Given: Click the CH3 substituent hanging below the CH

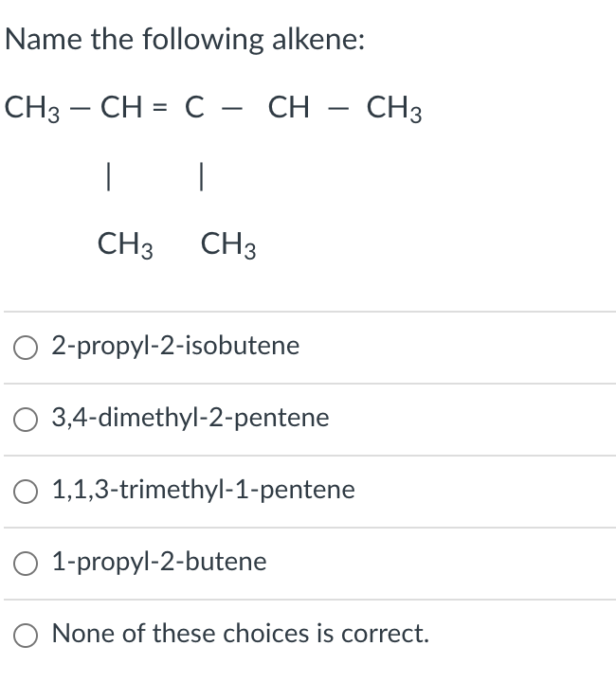Looking at the screenshot, I should (x=125, y=245).
